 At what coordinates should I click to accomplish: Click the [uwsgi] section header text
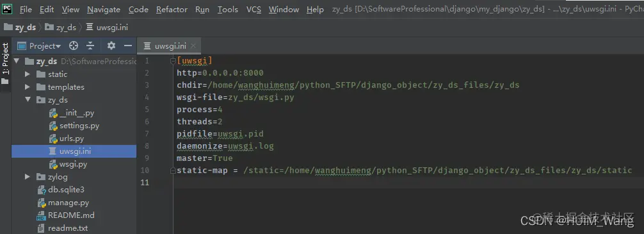195,61
